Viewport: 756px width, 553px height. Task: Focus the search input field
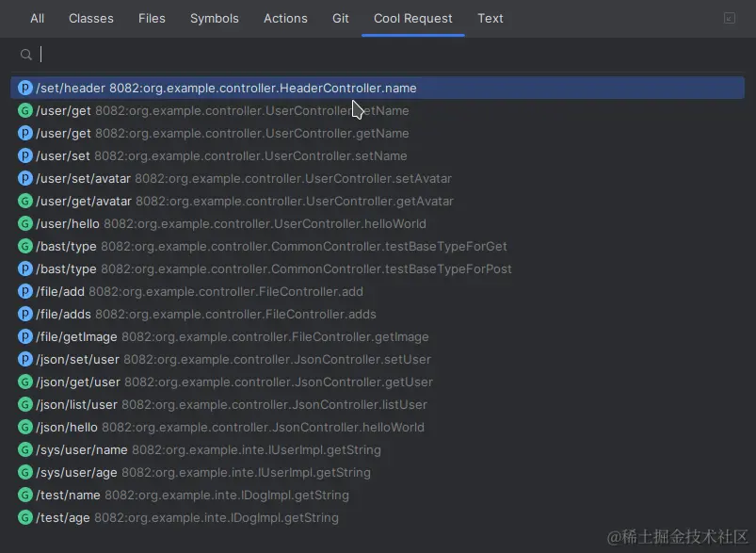click(x=377, y=55)
